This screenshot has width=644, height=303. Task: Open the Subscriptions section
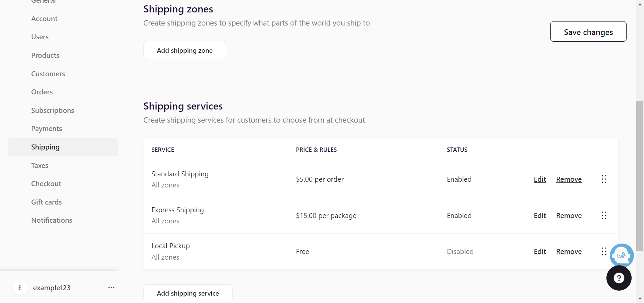pos(53,111)
